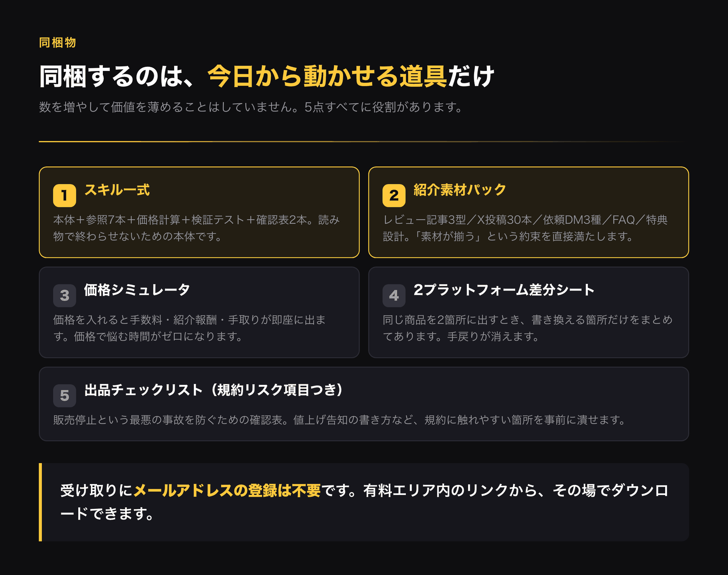
Task: Click the 販売停止 checklist description
Action: 339,420
